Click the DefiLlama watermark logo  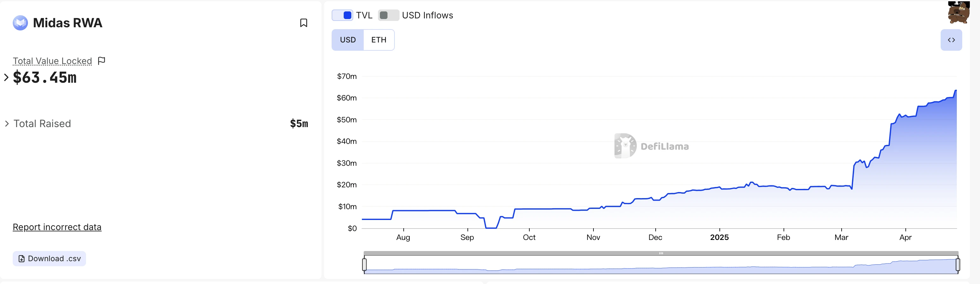tap(625, 146)
